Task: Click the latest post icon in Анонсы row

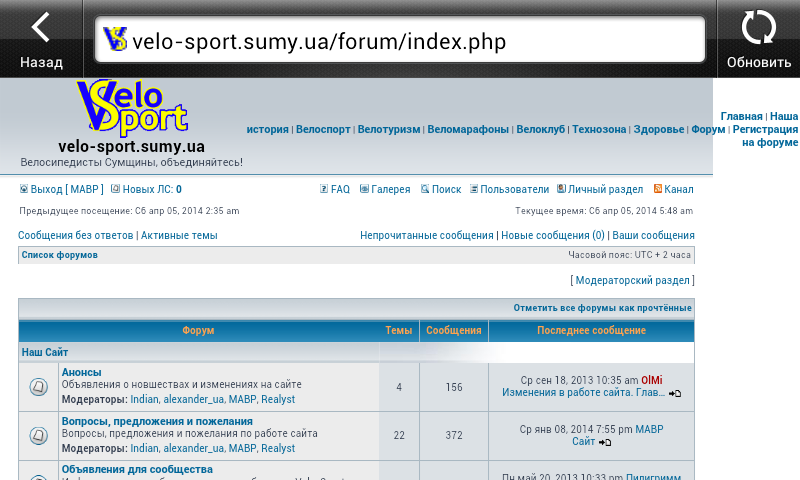Action: pyautogui.click(x=675, y=394)
